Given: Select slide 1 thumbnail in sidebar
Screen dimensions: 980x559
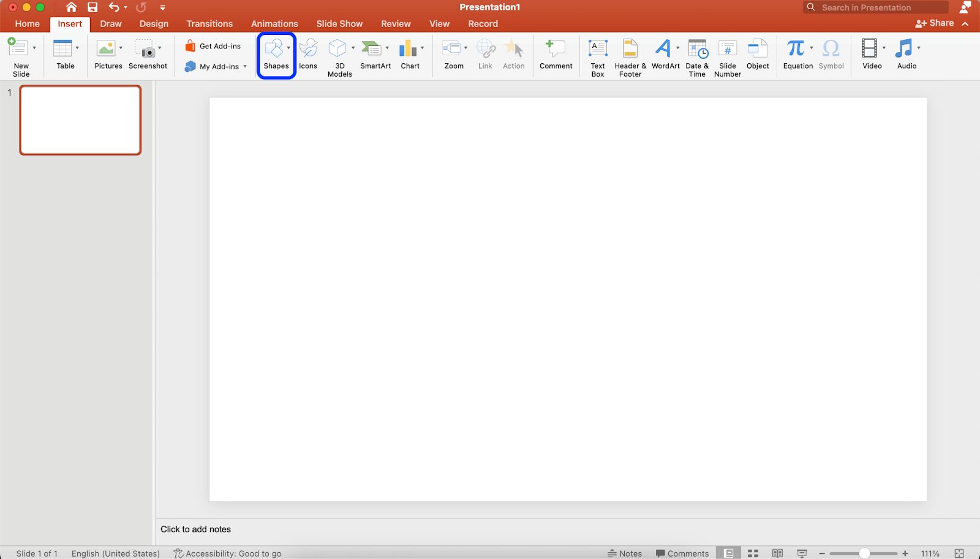Looking at the screenshot, I should click(80, 120).
